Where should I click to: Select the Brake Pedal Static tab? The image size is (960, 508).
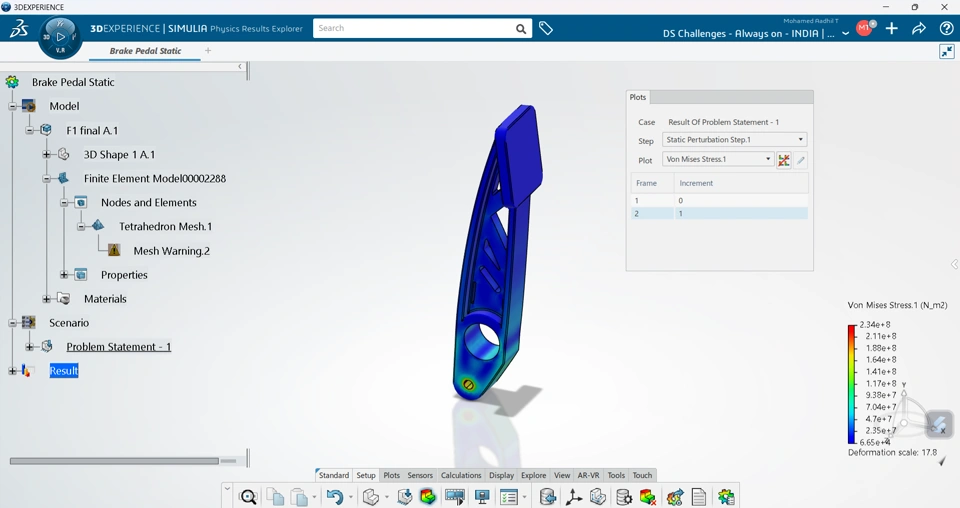click(x=145, y=51)
